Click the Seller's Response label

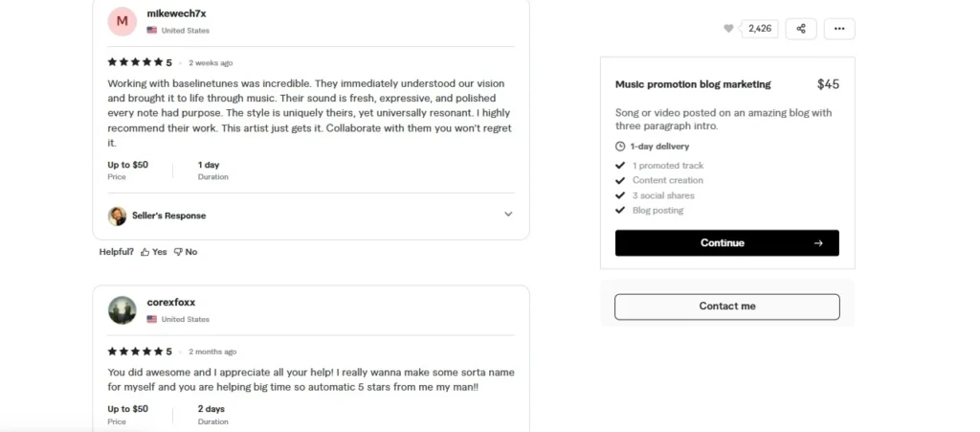168,216
